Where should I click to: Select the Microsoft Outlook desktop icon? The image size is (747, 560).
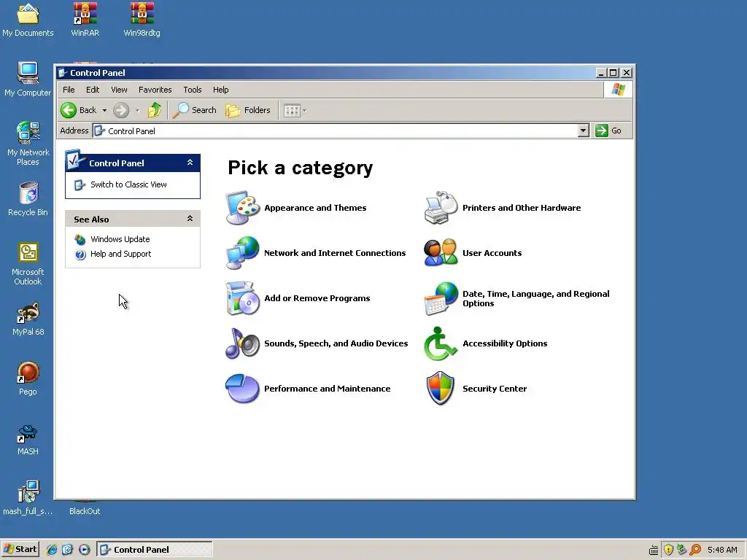(28, 264)
